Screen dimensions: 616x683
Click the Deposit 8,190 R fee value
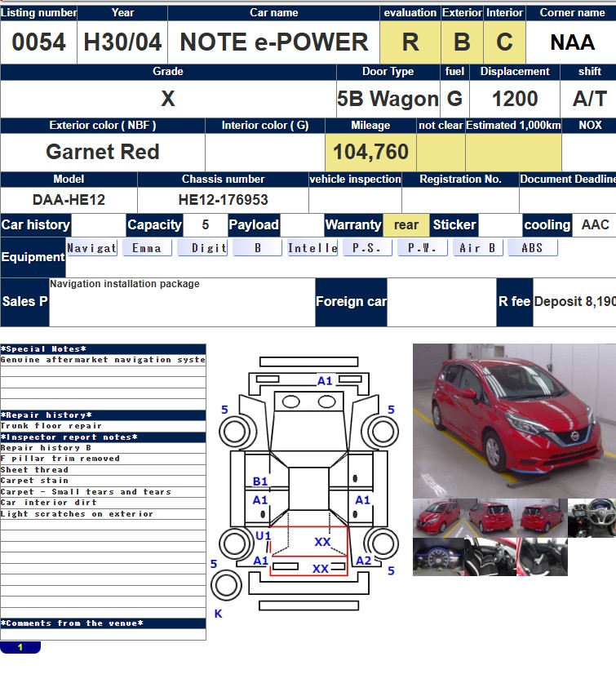(574, 301)
